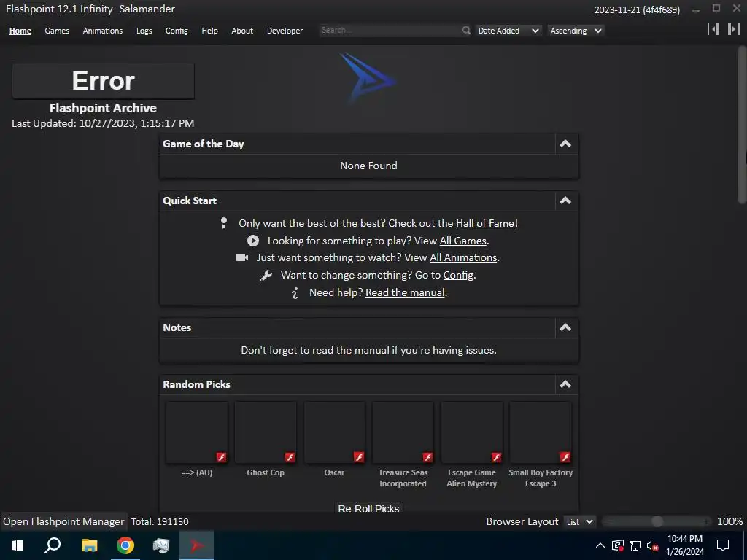Click the Flash badge on Oscar
The image size is (747, 560).
pyautogui.click(x=359, y=457)
